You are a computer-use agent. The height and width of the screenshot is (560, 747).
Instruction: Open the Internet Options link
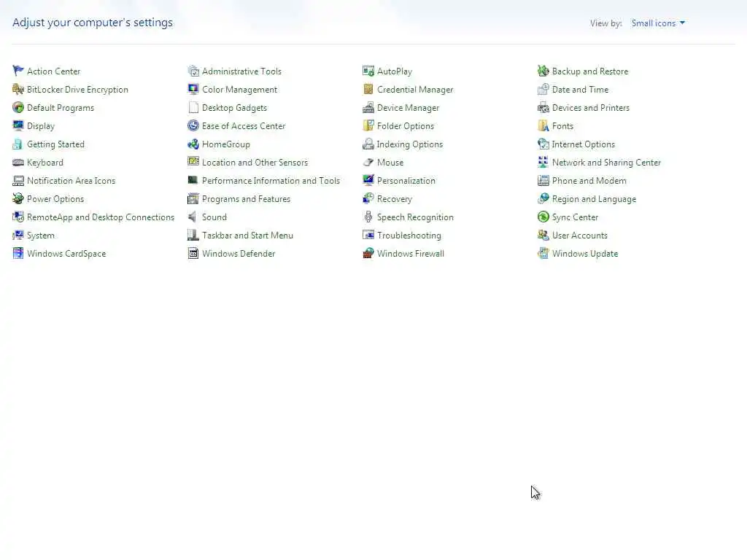[x=583, y=144]
